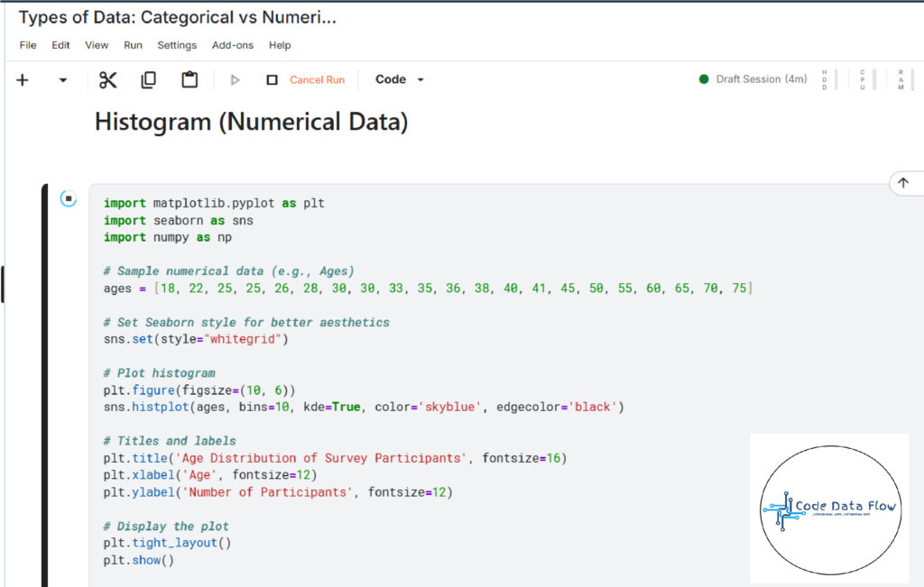Viewport: 924px width, 587px height.
Task: Check the RAM usage meter
Action: pyautogui.click(x=905, y=79)
